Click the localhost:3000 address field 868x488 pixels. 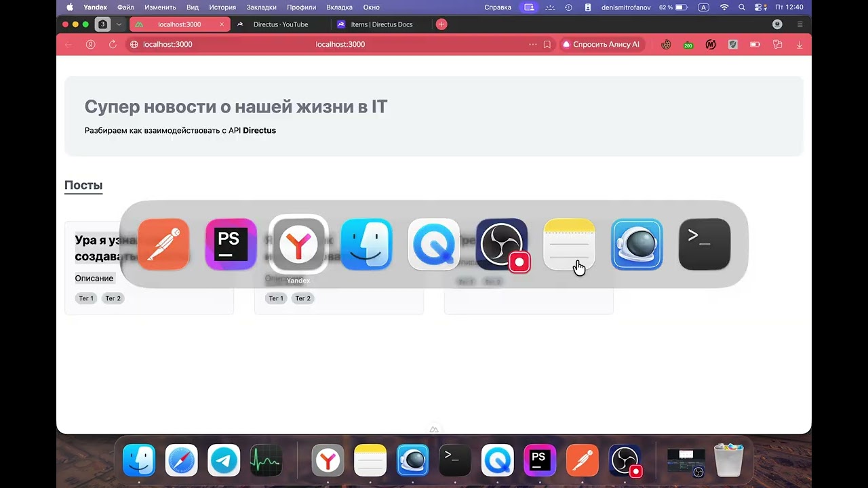340,45
